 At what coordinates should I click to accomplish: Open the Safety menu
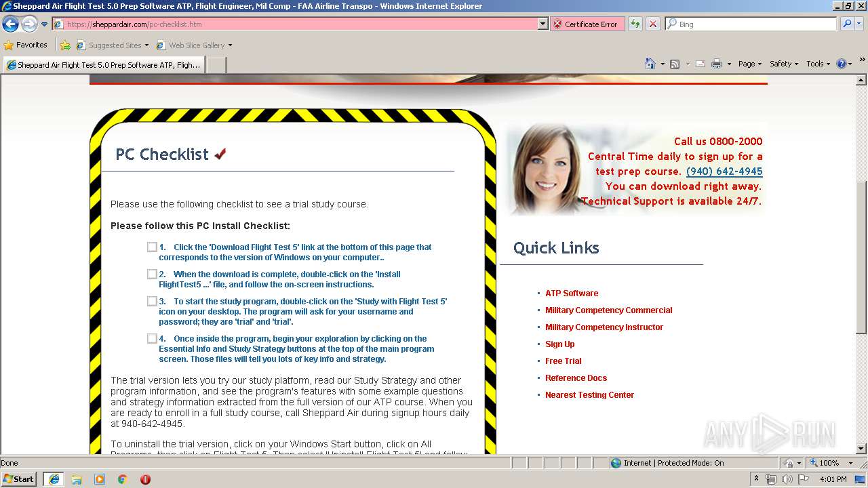[x=784, y=64]
